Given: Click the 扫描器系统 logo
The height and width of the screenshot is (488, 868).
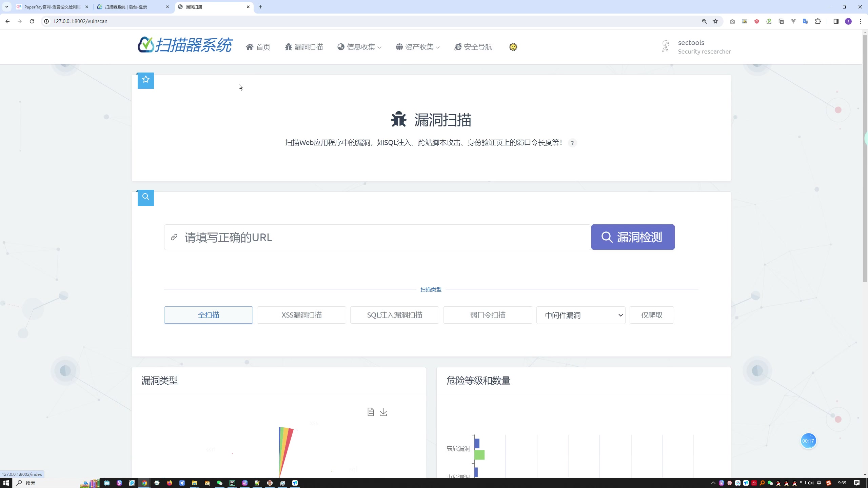Looking at the screenshot, I should coord(185,45).
